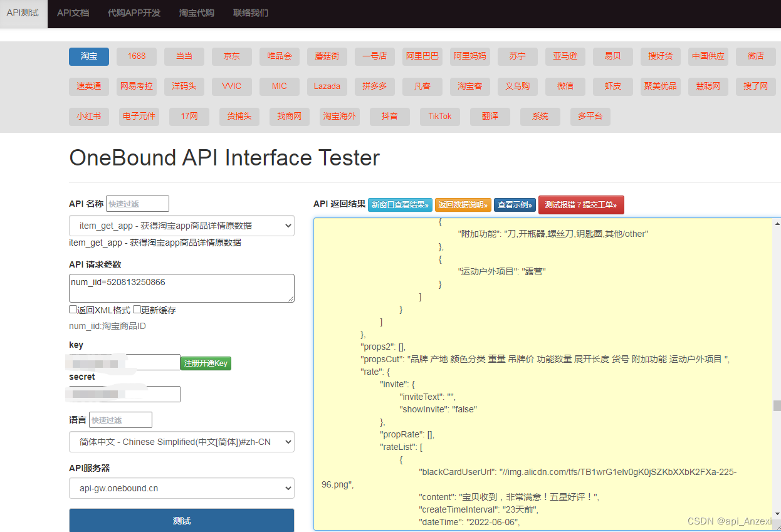Open the 简体中文 language dropdown

[182, 442]
